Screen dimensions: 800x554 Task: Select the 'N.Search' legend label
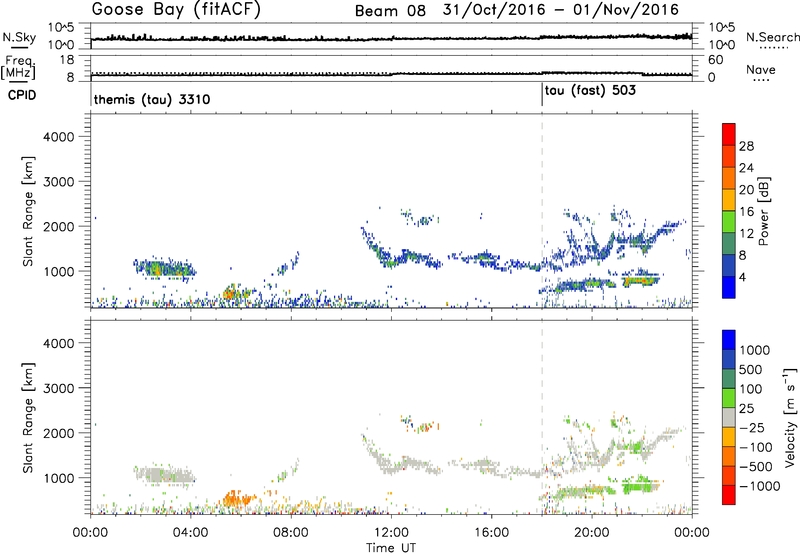coord(772,37)
